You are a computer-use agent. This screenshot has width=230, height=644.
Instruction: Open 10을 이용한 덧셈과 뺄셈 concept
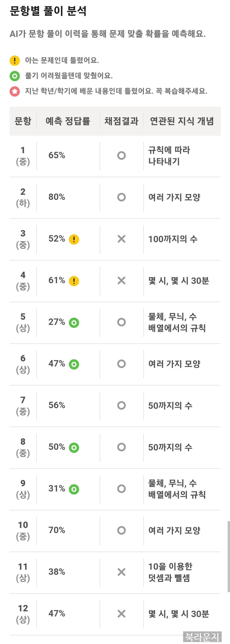pyautogui.click(x=170, y=572)
